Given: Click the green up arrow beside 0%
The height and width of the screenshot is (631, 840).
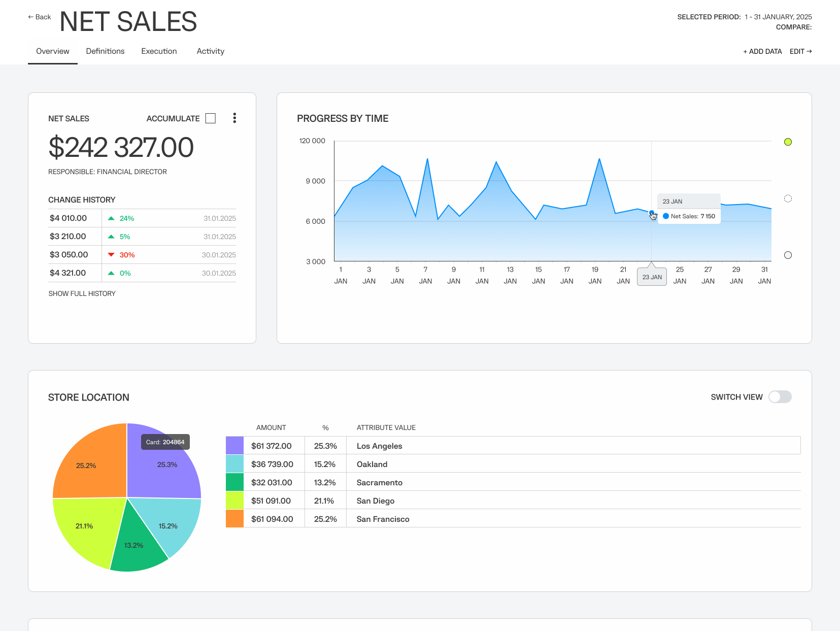Looking at the screenshot, I should 111,273.
